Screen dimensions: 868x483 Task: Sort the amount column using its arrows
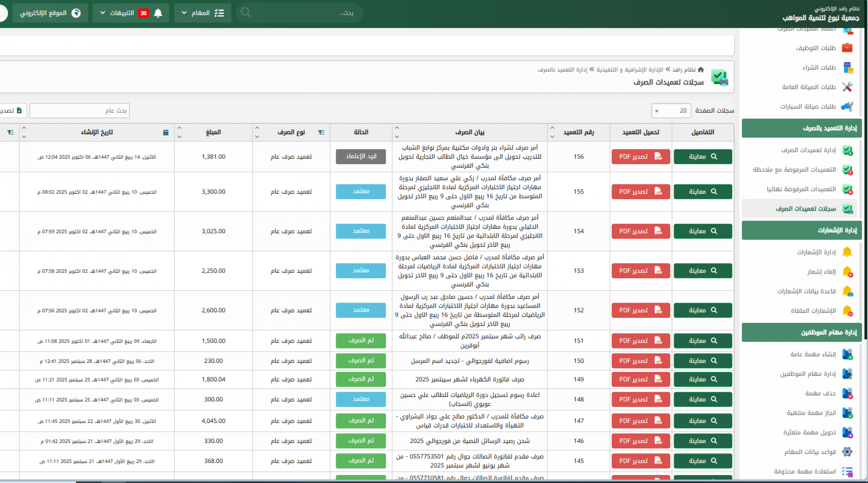pyautogui.click(x=180, y=132)
